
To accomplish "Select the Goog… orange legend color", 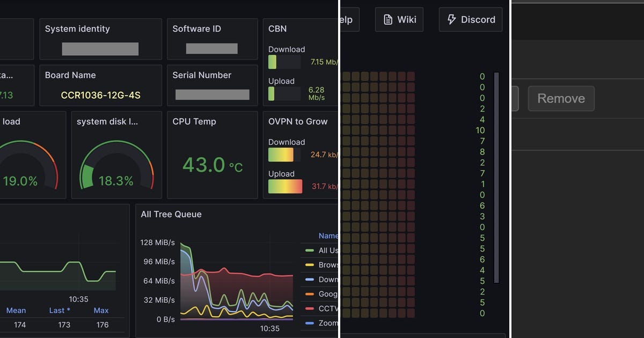I will pos(309,294).
